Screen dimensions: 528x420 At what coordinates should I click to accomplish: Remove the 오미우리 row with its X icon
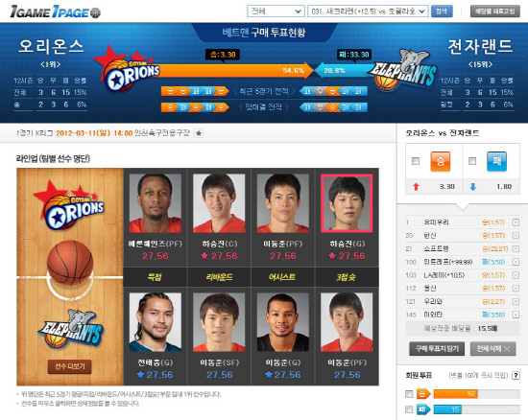(516, 222)
